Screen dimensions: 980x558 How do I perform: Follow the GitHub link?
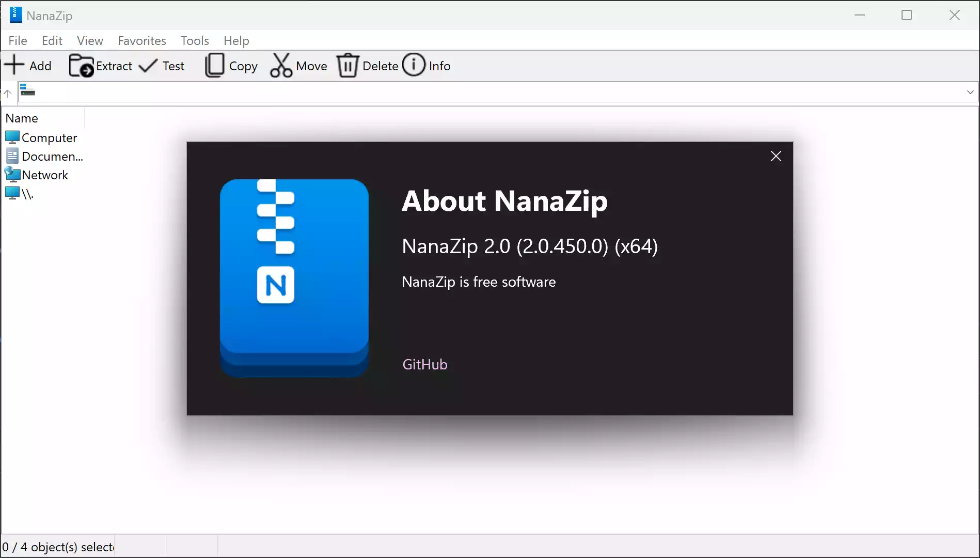click(424, 364)
